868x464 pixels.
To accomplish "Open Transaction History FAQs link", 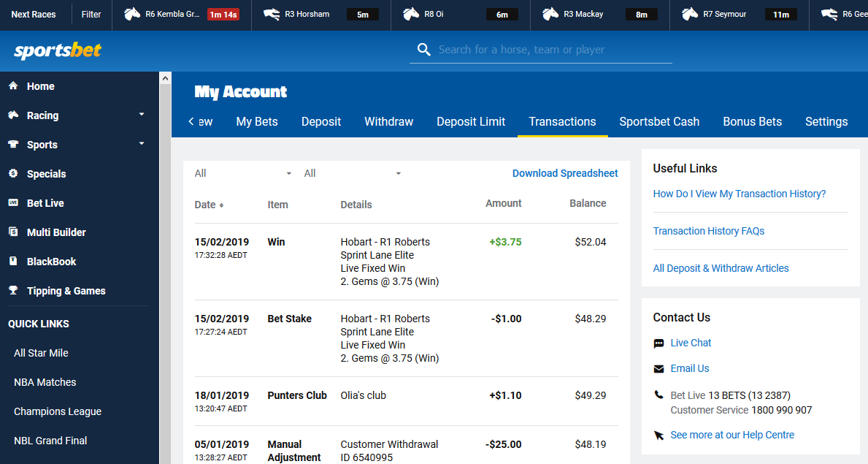I will pyautogui.click(x=709, y=231).
